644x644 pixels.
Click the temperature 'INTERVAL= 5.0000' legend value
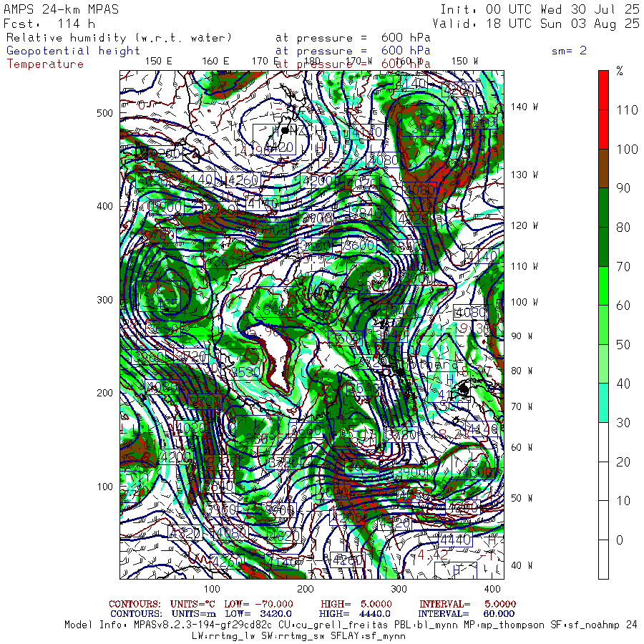pos(467,604)
